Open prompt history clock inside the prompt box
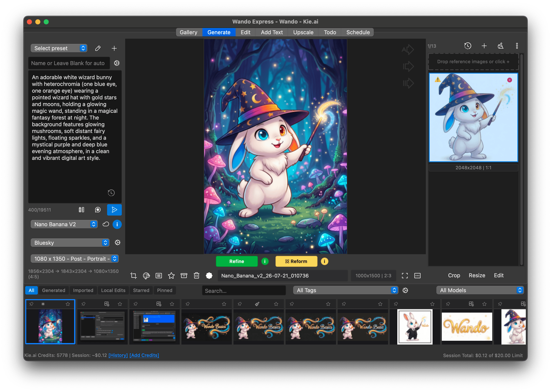 pos(111,193)
